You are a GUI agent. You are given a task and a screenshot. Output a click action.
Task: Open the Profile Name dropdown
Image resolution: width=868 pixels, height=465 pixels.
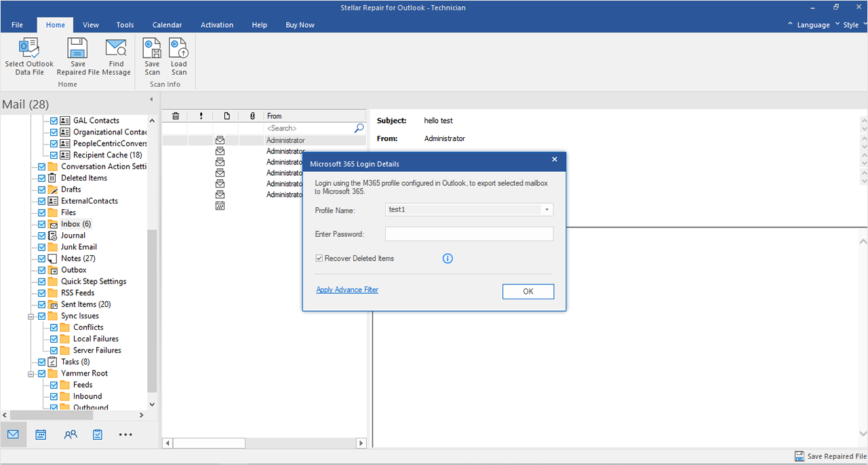pos(546,210)
